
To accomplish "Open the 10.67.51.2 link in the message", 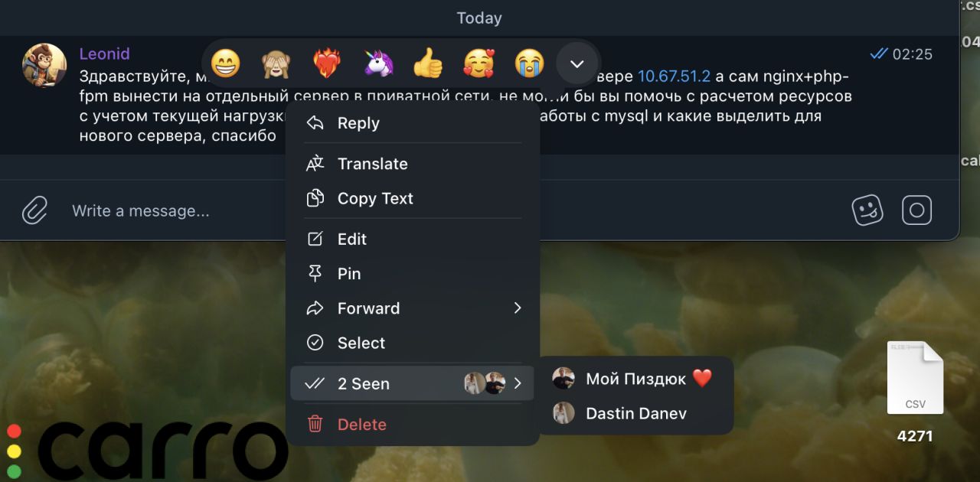I will coord(674,77).
